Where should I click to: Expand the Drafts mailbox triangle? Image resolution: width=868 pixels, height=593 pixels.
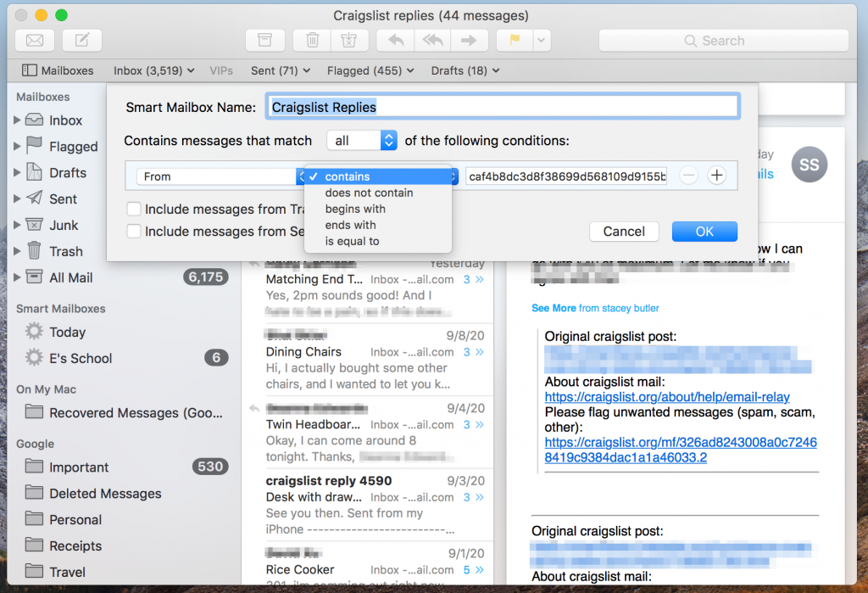[17, 172]
